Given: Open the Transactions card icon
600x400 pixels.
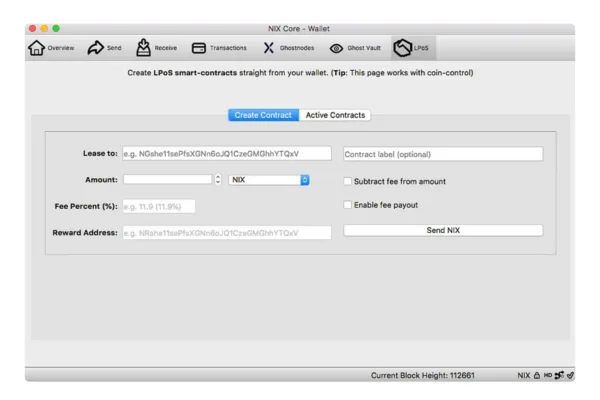Looking at the screenshot, I should tap(199, 48).
